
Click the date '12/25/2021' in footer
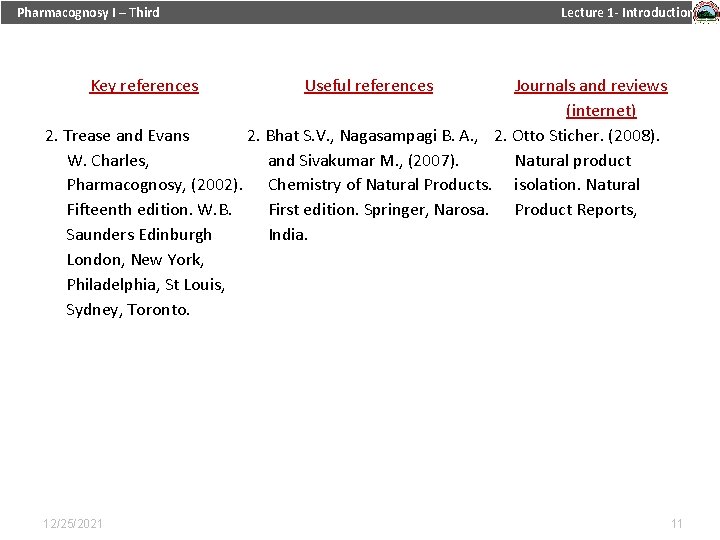pos(73,524)
